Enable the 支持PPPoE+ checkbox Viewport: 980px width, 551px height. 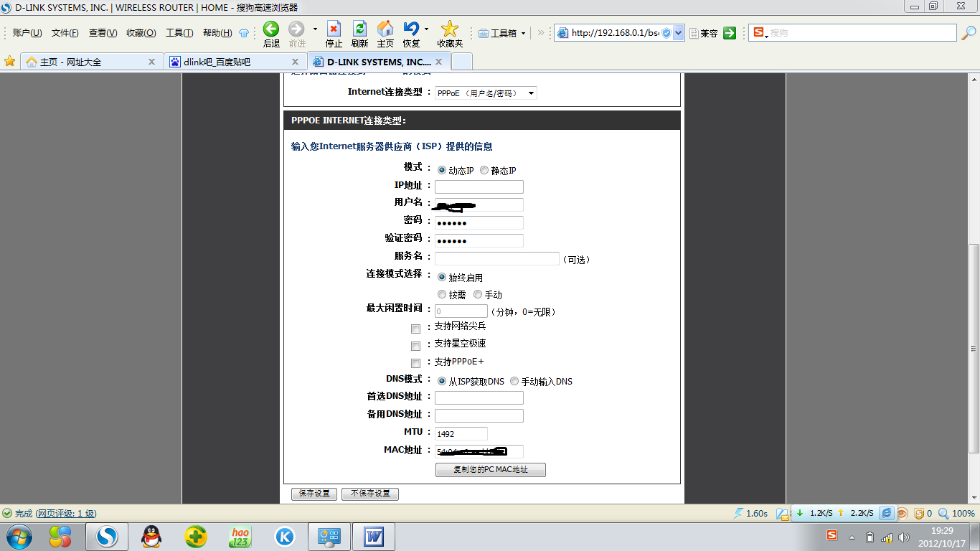pyautogui.click(x=415, y=363)
